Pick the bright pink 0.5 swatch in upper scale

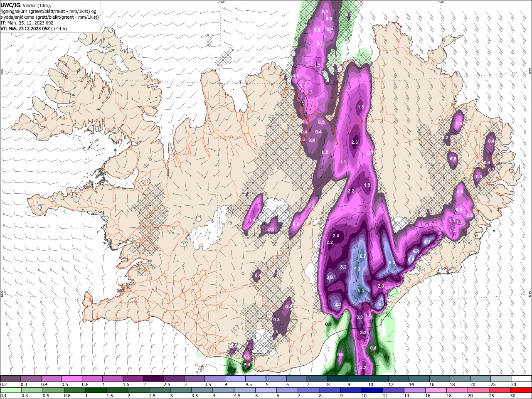coord(71,379)
